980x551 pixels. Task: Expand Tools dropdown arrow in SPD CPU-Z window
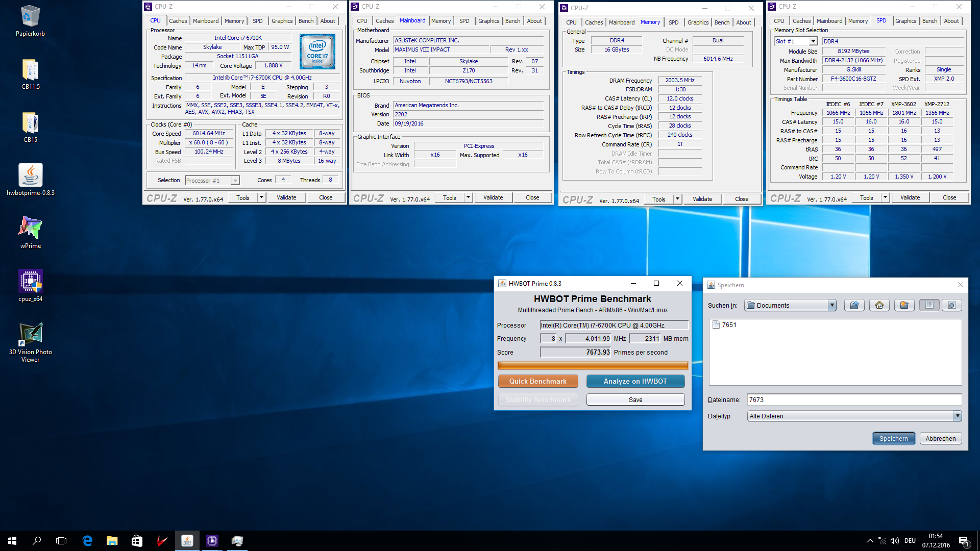(886, 197)
